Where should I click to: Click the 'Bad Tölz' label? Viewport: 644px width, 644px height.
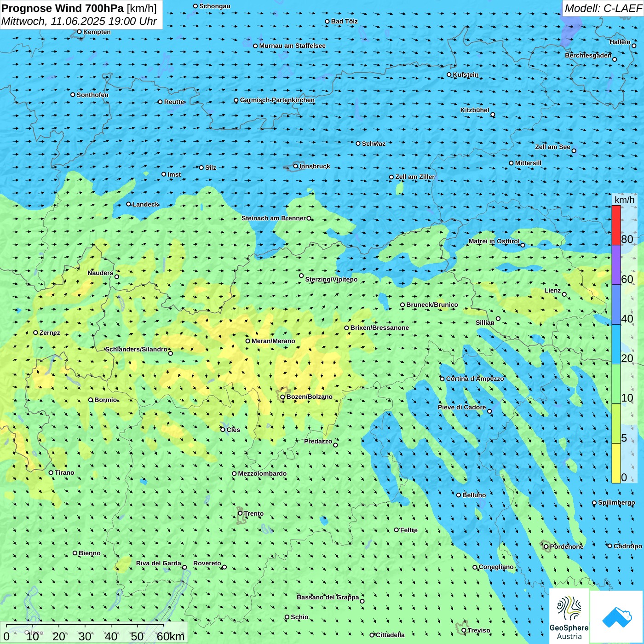pyautogui.click(x=344, y=21)
